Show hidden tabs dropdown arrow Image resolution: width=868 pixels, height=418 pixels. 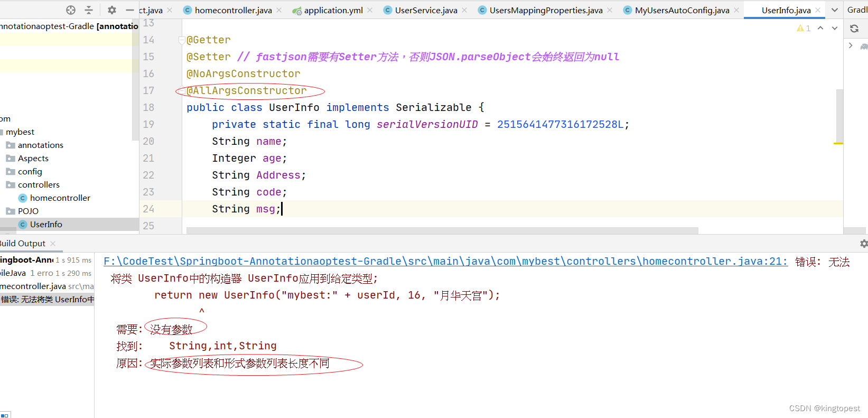tap(835, 10)
